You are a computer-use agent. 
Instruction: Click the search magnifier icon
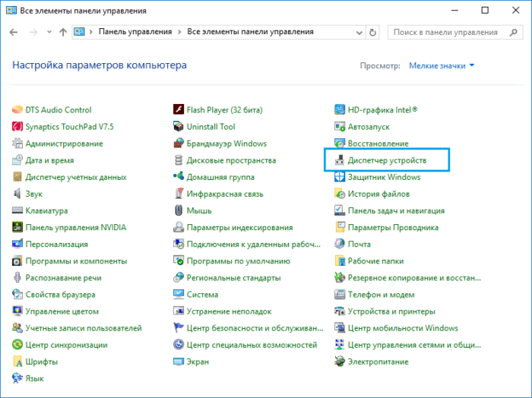(x=514, y=32)
